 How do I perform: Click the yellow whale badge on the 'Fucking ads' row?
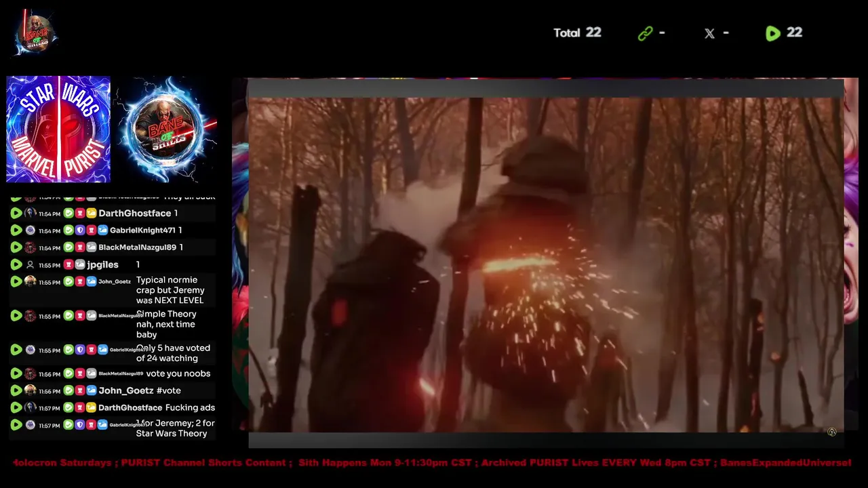92,407
